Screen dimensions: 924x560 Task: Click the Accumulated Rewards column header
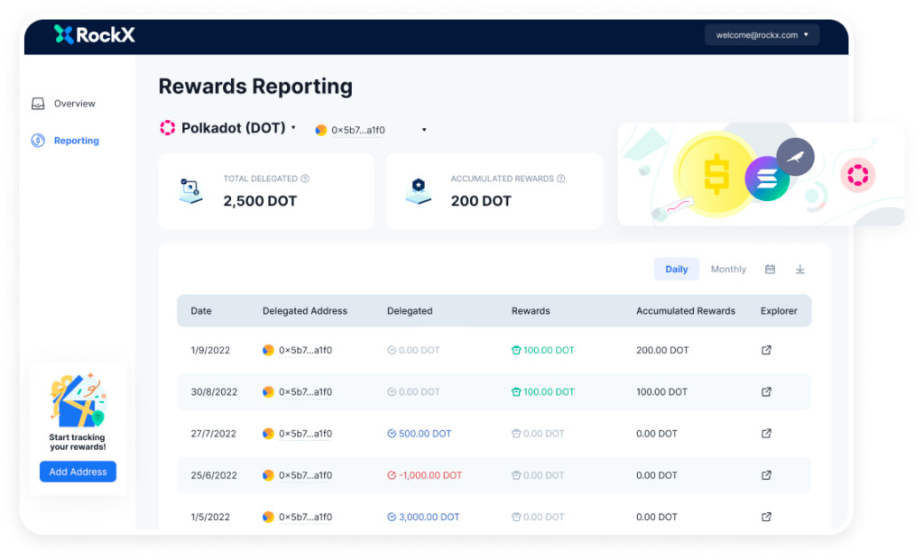[x=686, y=311]
